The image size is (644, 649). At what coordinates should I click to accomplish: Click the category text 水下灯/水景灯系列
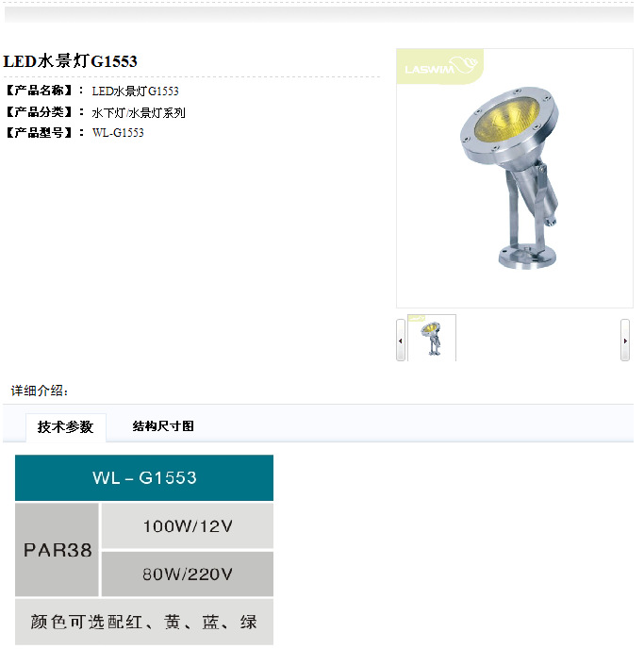pos(139,112)
